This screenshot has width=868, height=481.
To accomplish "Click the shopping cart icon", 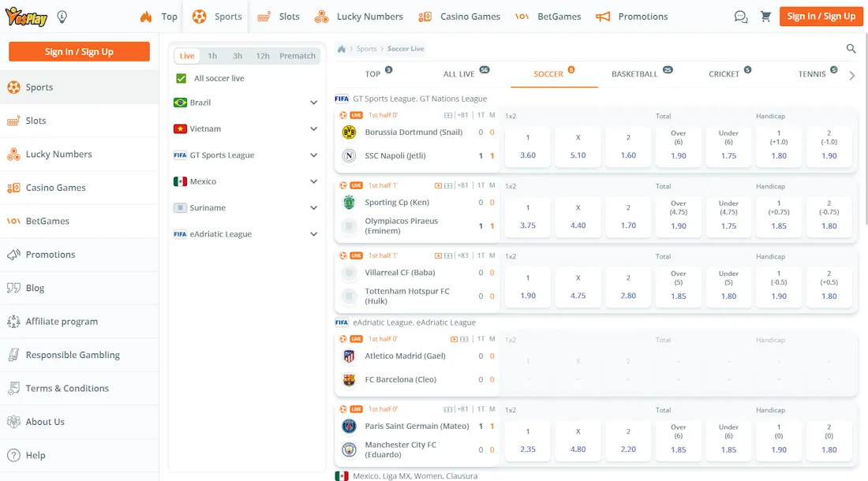I will (x=765, y=16).
